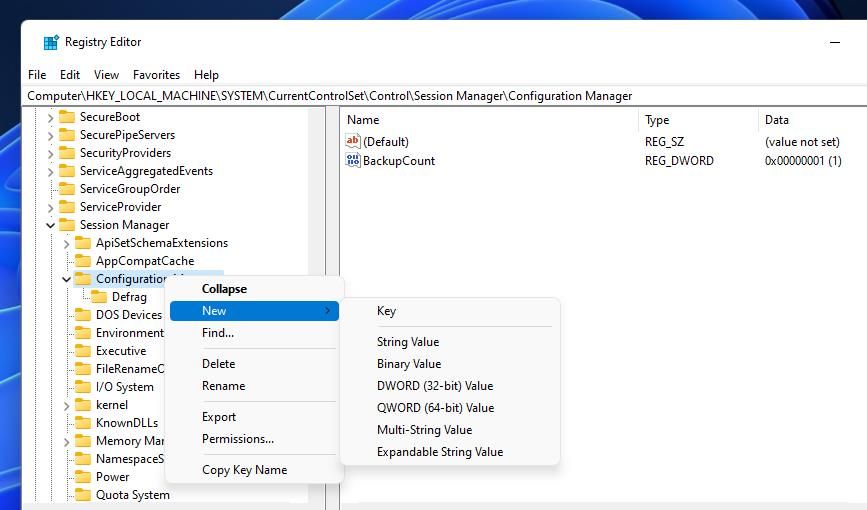Image resolution: width=867 pixels, height=510 pixels.
Task: Choose Collapse in the context menu
Action: 254,289
